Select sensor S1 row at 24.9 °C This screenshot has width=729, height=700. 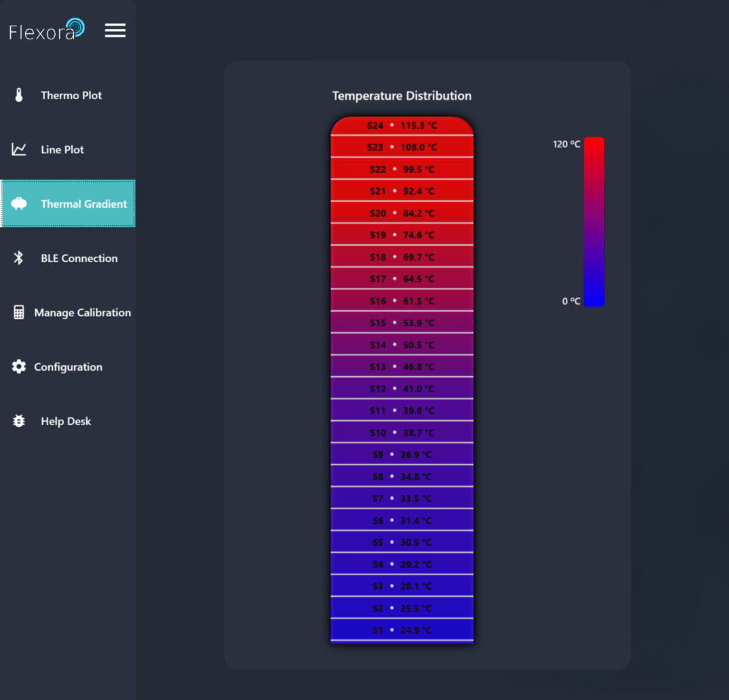coord(402,630)
